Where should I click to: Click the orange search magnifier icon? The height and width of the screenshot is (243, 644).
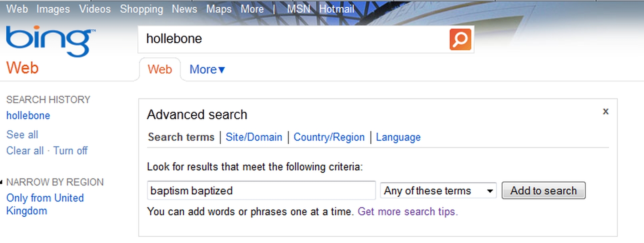[x=460, y=39]
